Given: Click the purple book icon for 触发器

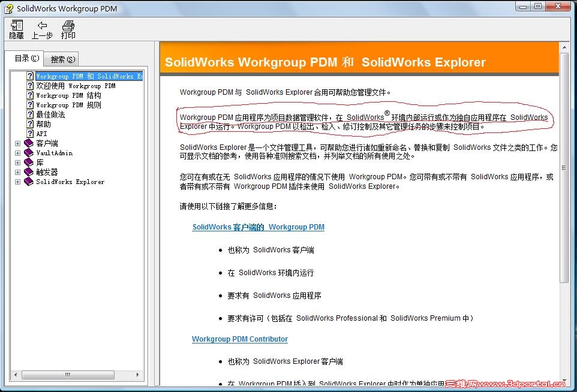Looking at the screenshot, I should pyautogui.click(x=29, y=172).
